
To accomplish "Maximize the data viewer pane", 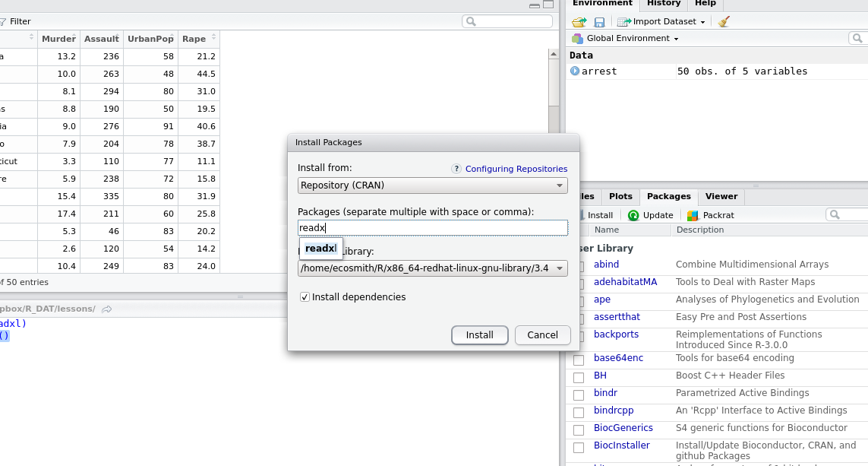I will coord(548,5).
